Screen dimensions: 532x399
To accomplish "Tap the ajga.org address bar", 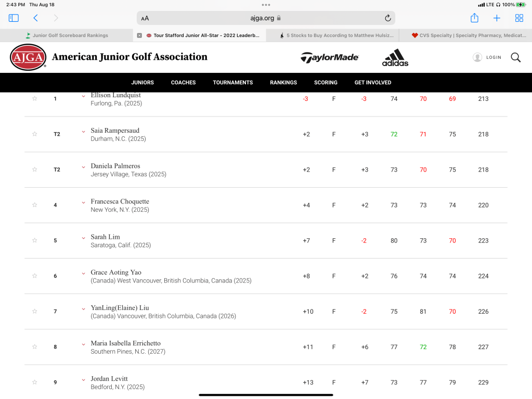I will point(265,18).
